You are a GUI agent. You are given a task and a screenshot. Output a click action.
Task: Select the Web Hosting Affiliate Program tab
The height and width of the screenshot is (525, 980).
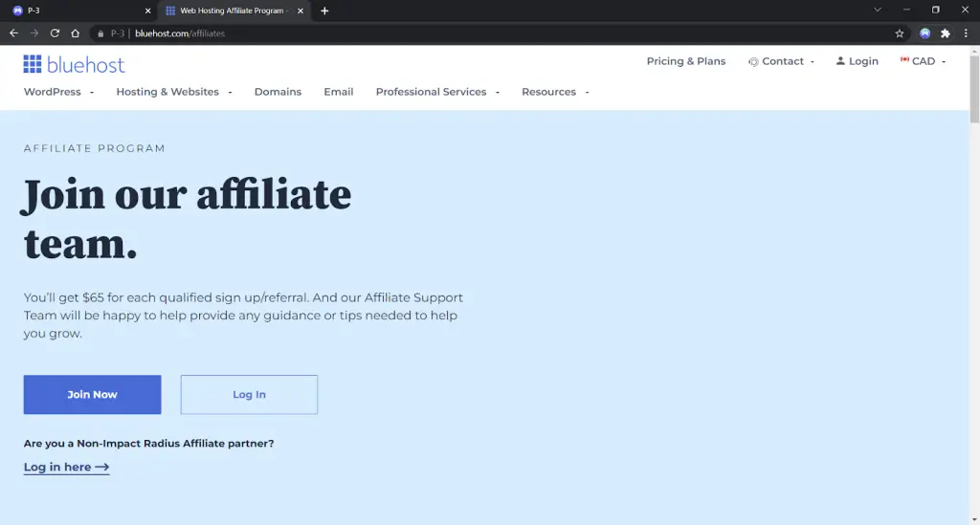pos(233,11)
